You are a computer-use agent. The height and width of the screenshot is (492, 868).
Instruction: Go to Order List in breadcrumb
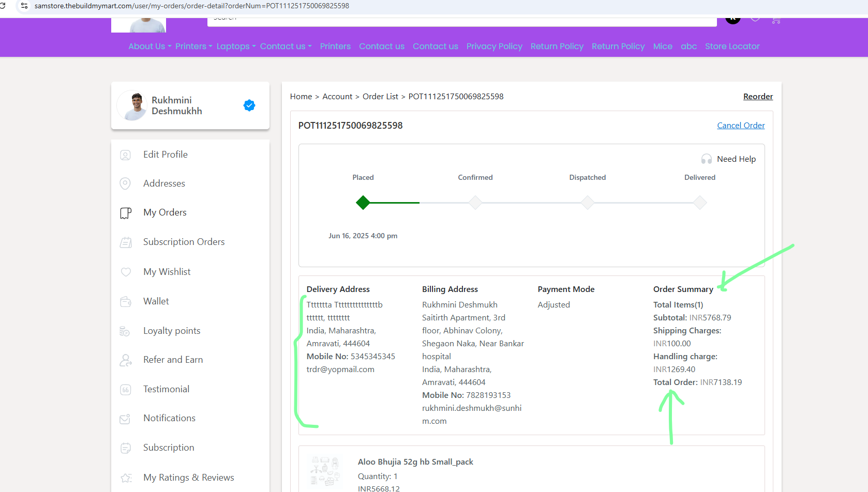pyautogui.click(x=381, y=97)
